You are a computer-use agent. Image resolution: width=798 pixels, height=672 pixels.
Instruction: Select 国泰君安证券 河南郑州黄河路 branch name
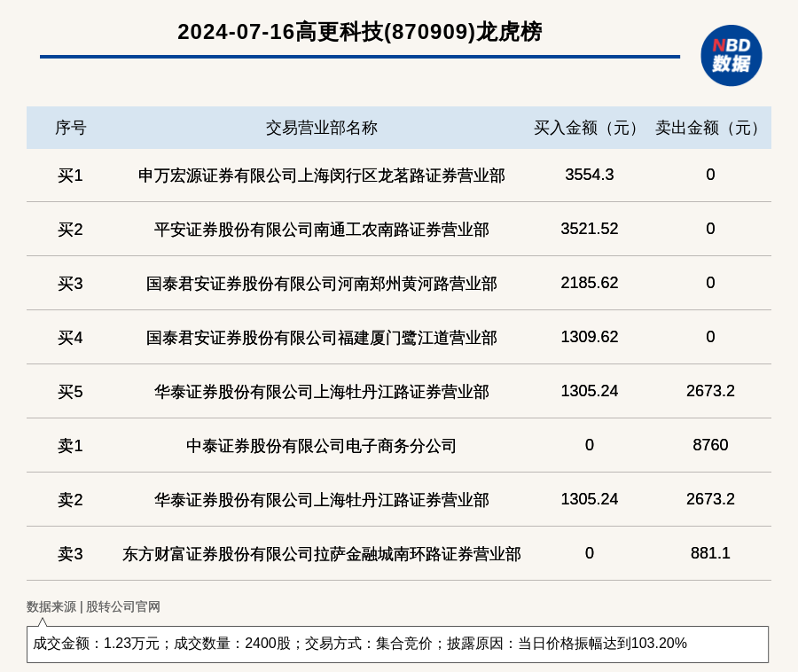pyautogui.click(x=322, y=284)
